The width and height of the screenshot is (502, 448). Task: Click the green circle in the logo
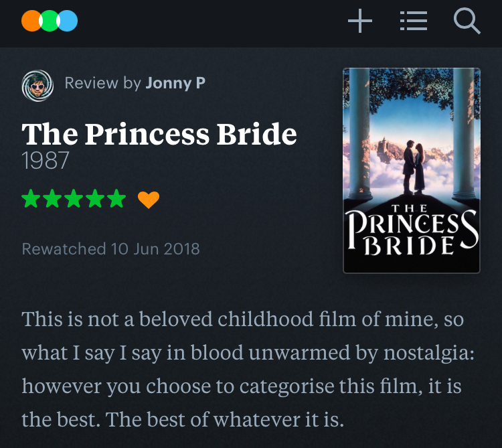(x=50, y=21)
